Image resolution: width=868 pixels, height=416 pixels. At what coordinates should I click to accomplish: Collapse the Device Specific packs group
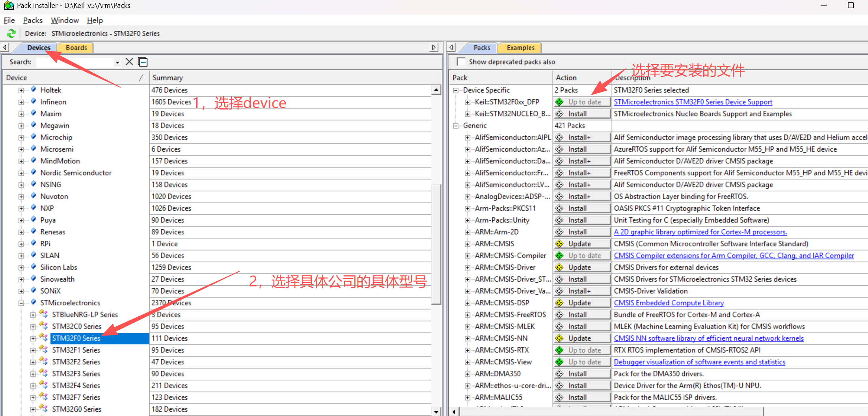point(456,90)
